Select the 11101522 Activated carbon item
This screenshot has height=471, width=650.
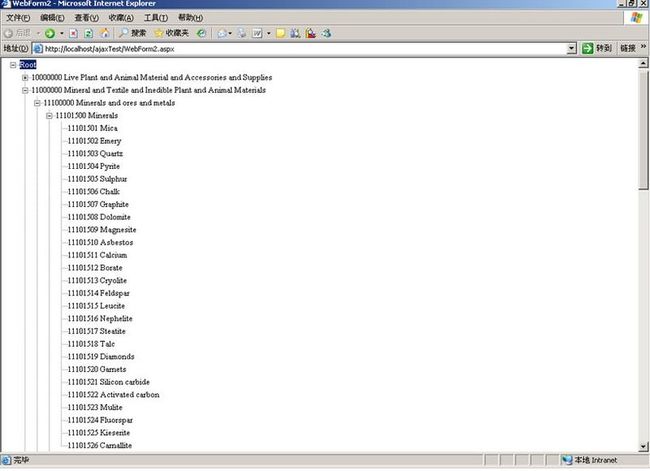click(114, 395)
